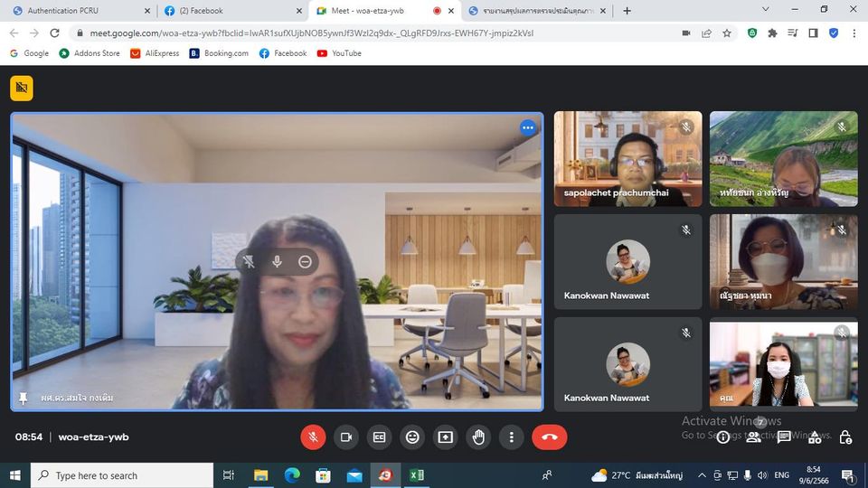Click the sapolachet prachumchai video tile

(x=627, y=158)
